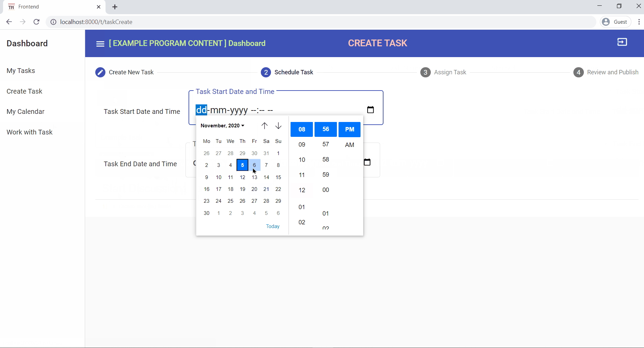Expand the November, 2020 month dropdown

(x=222, y=126)
